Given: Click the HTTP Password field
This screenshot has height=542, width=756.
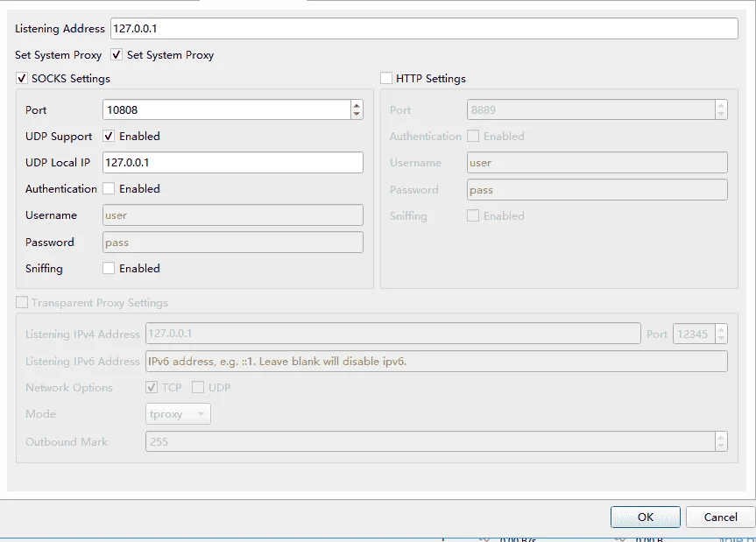Looking at the screenshot, I should 597,189.
